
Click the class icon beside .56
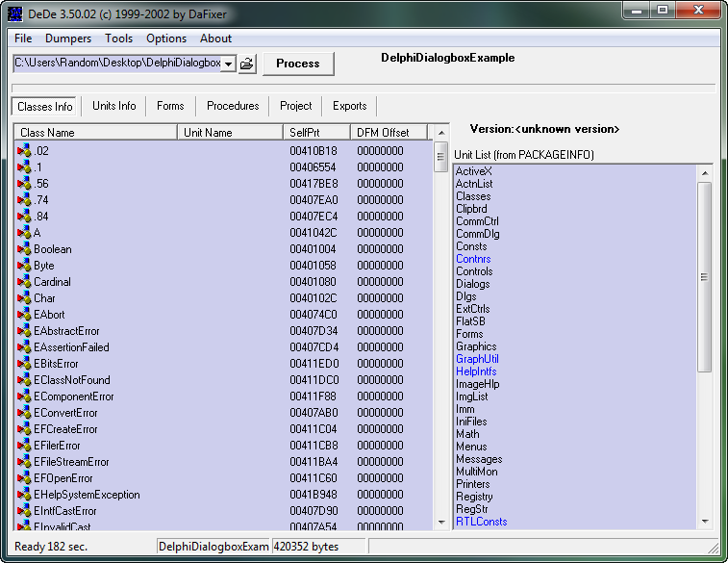24,184
